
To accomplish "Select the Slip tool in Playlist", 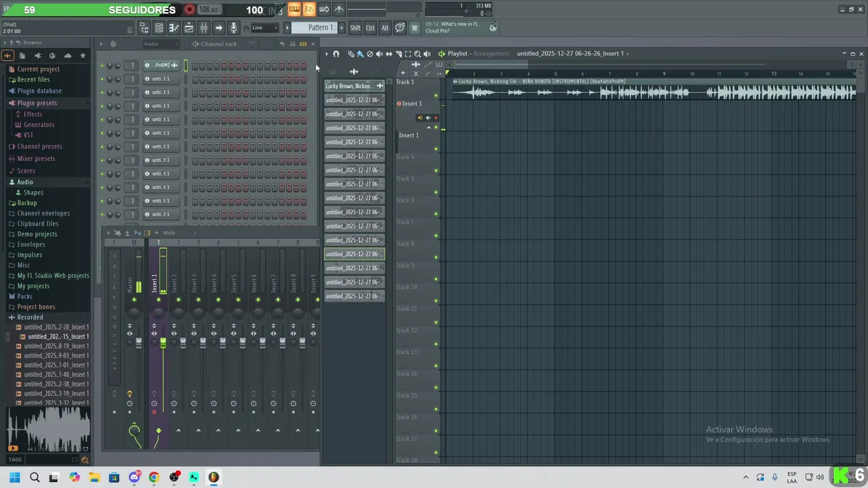I will click(x=389, y=54).
